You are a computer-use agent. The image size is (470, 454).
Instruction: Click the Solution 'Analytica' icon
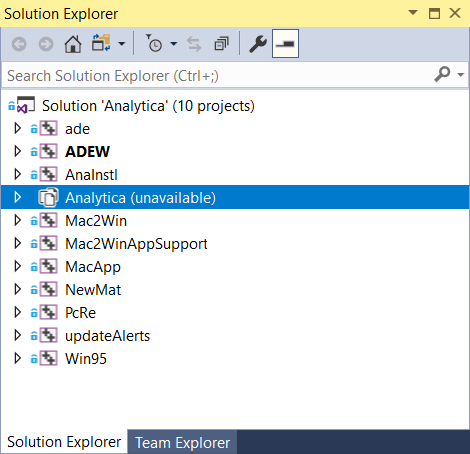tap(26, 105)
